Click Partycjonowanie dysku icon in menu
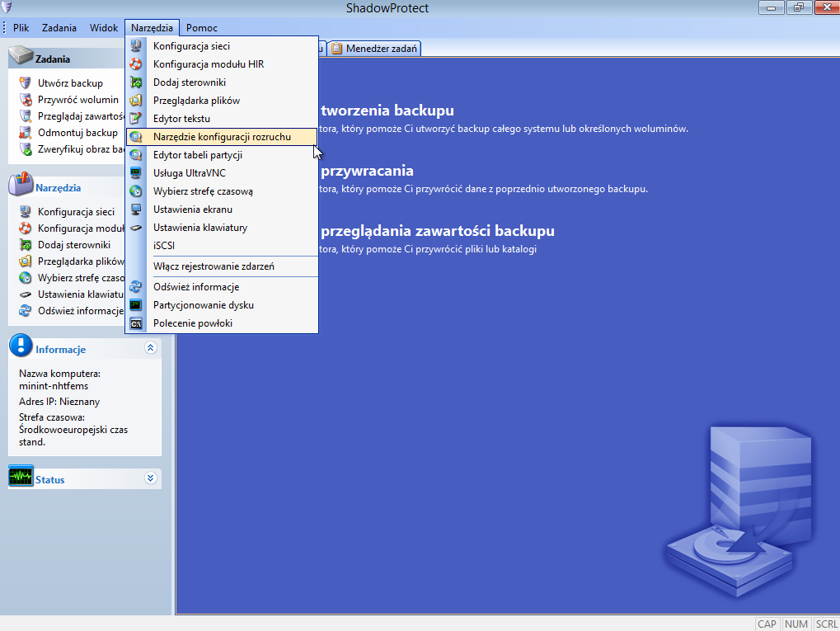The width and height of the screenshot is (840, 631). [136, 305]
